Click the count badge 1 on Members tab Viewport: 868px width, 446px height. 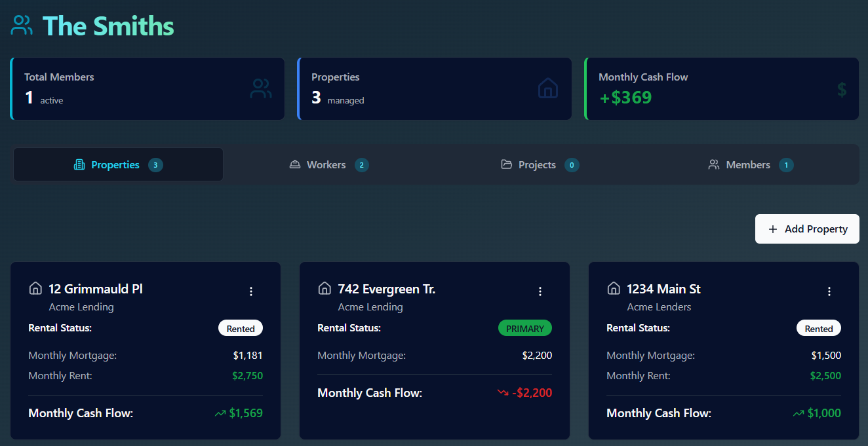point(786,165)
